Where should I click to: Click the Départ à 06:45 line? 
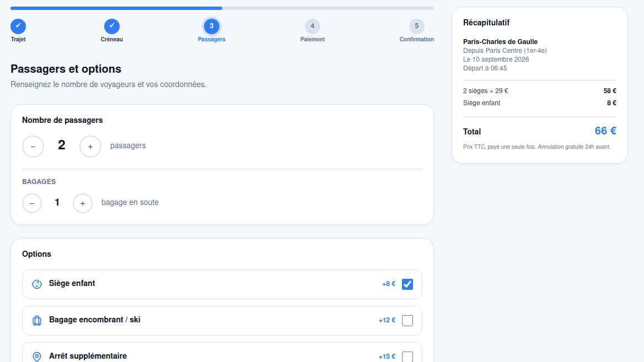485,68
